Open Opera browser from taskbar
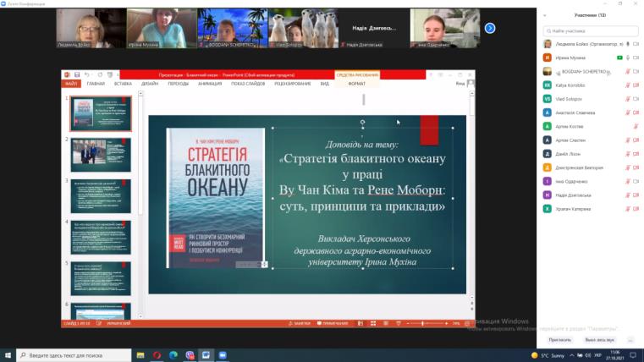 tap(157, 355)
